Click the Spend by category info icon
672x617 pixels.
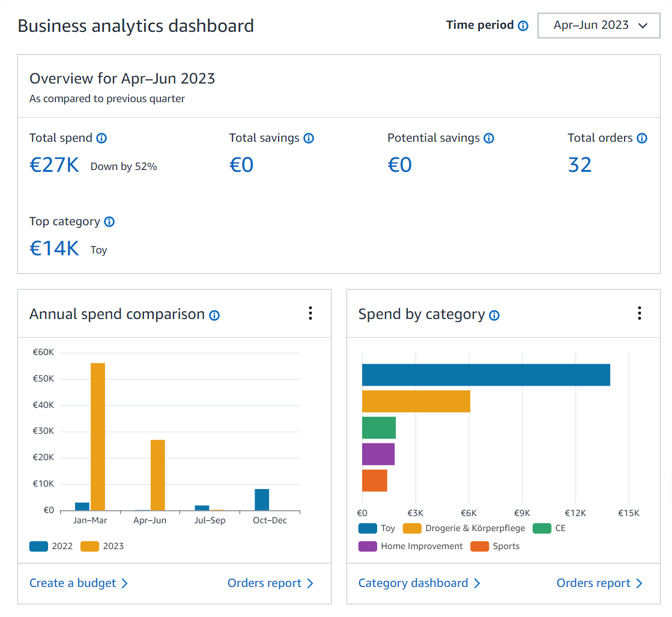tap(494, 315)
